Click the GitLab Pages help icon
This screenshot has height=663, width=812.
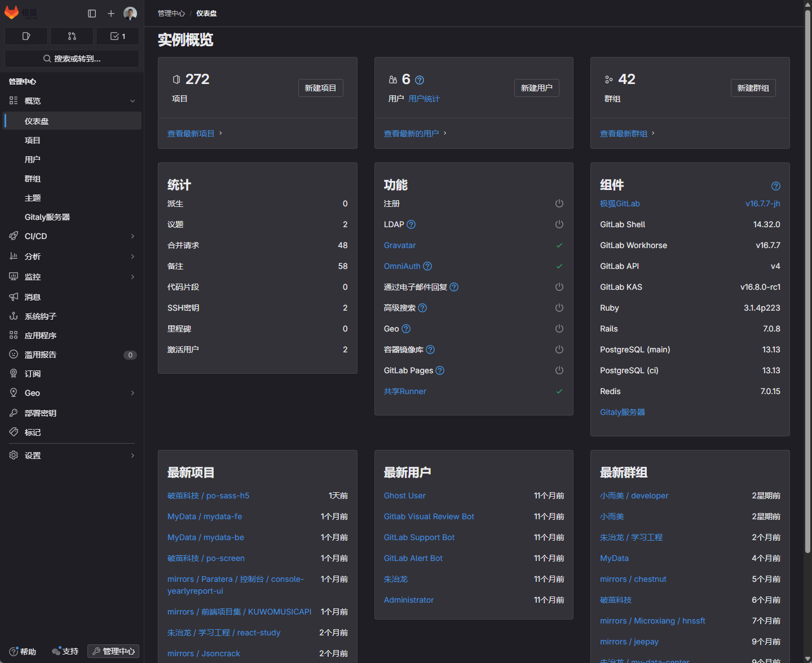[440, 370]
